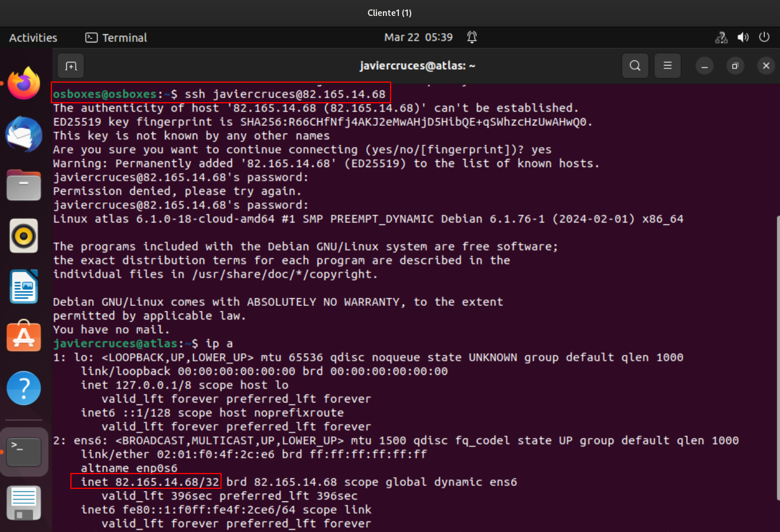This screenshot has height=532, width=780.
Task: Open the clock and calendar Mar 22 05:39
Action: coord(418,37)
